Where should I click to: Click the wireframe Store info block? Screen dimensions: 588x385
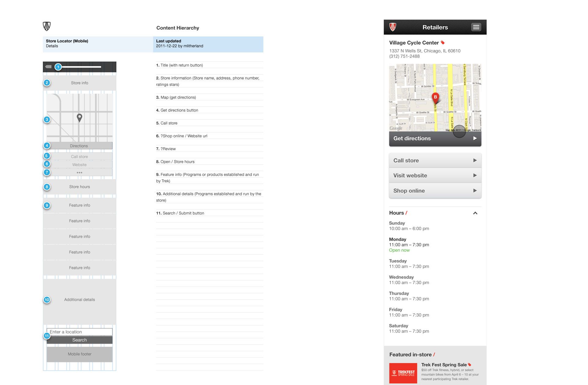pos(80,83)
